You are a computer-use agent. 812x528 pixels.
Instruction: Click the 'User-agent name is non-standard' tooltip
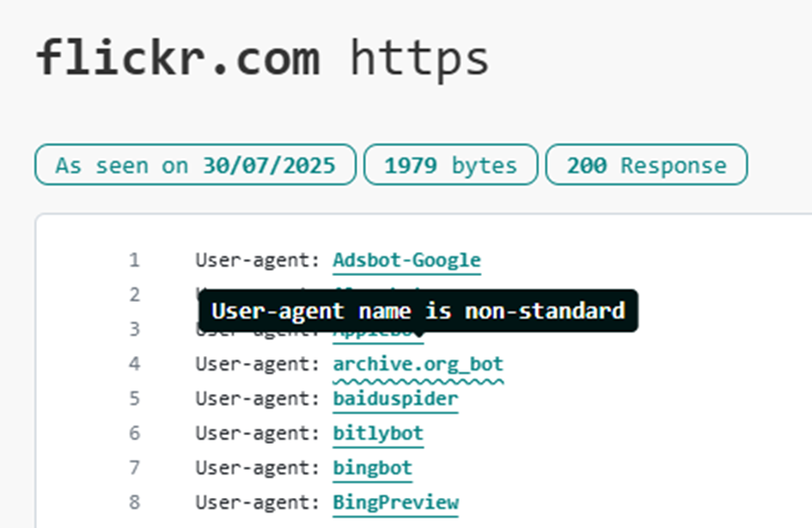(418, 311)
